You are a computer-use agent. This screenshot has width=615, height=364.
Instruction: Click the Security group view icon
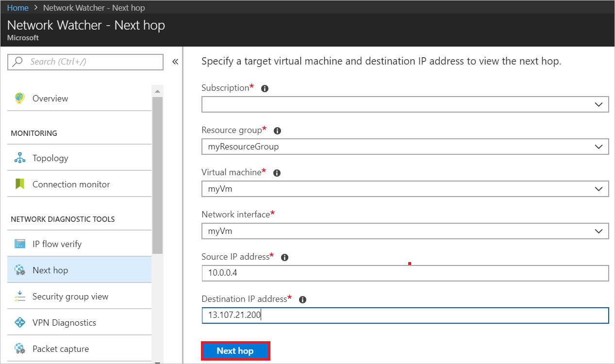coord(20,296)
